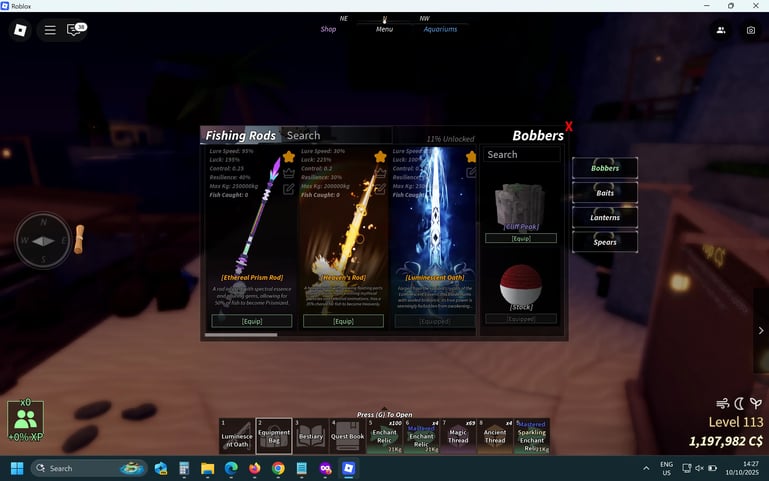Open the chat messages icon
Image resolution: width=769 pixels, height=481 pixels.
tap(75, 30)
